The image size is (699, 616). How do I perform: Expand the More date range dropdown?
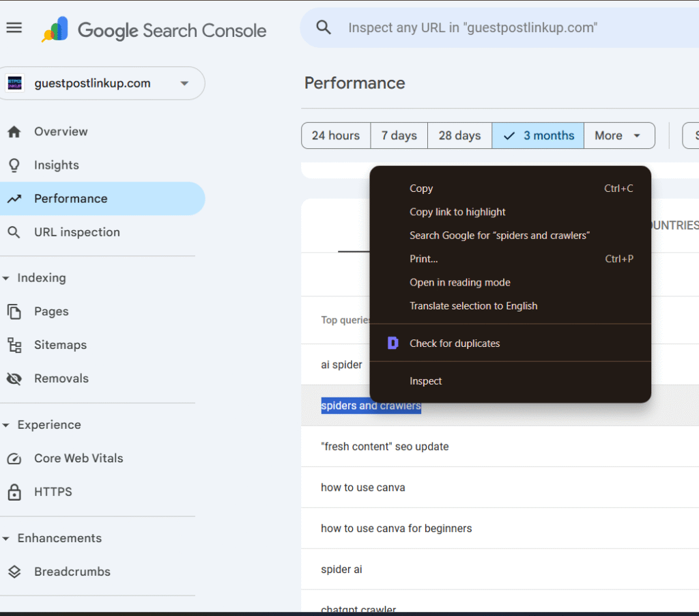618,135
